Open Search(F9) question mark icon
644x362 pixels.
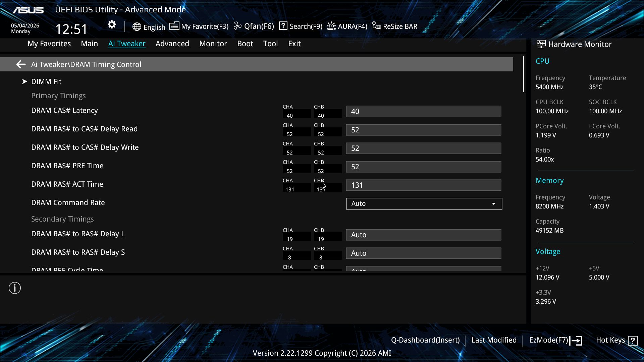[283, 26]
